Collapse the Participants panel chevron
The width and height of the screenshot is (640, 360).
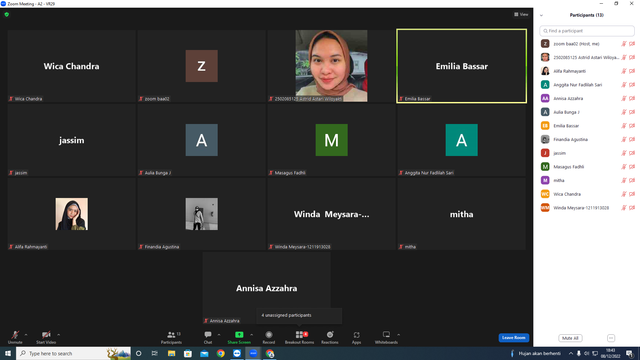(x=541, y=15)
